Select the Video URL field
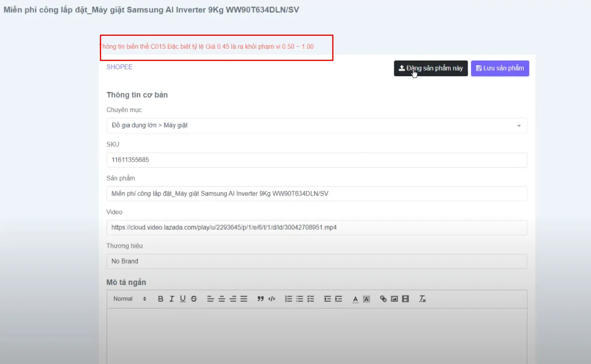The height and width of the screenshot is (364, 591). pos(317,228)
